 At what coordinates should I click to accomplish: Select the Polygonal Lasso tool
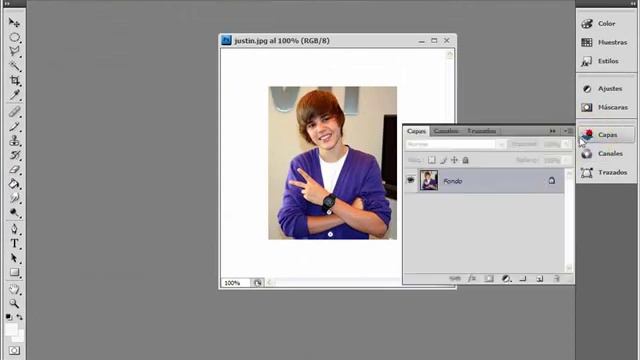(x=14, y=51)
